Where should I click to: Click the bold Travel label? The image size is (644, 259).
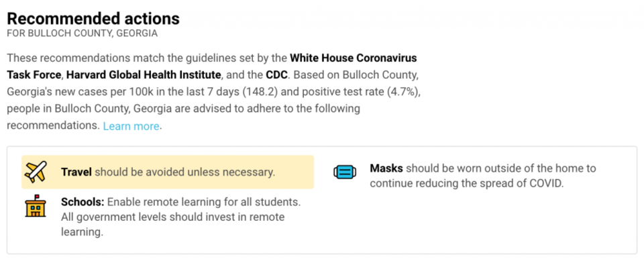click(76, 172)
